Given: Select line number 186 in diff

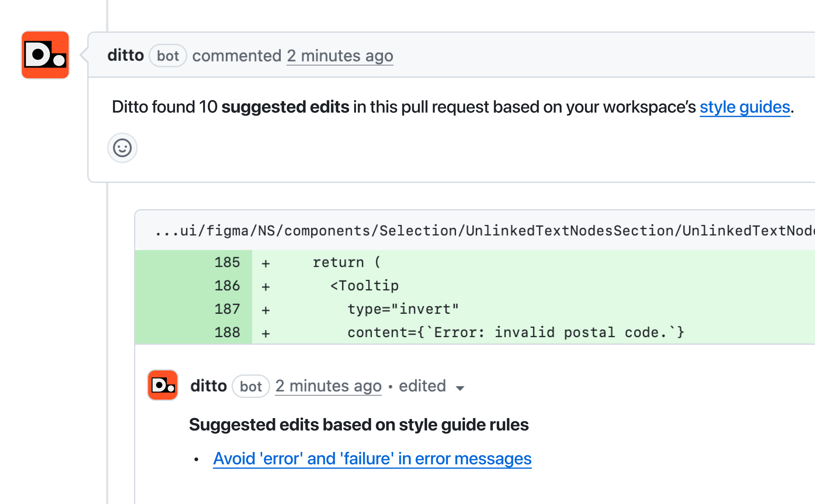Looking at the screenshot, I should click(x=227, y=286).
